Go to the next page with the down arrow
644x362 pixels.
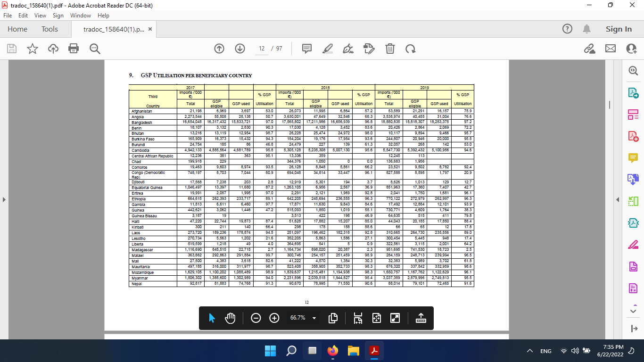pos(240,49)
